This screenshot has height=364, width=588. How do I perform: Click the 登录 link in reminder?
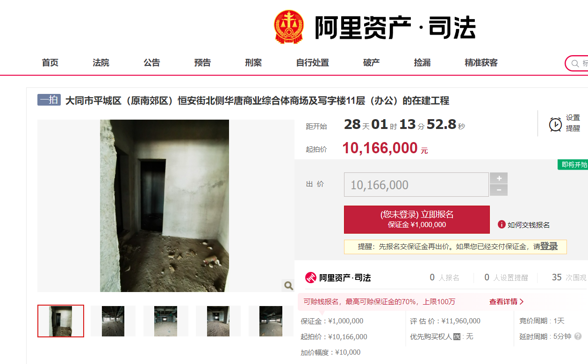coord(549,246)
